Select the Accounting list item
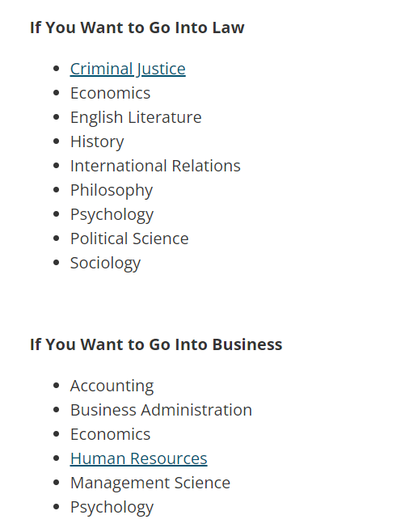This screenshot has height=532, width=401. click(x=112, y=386)
